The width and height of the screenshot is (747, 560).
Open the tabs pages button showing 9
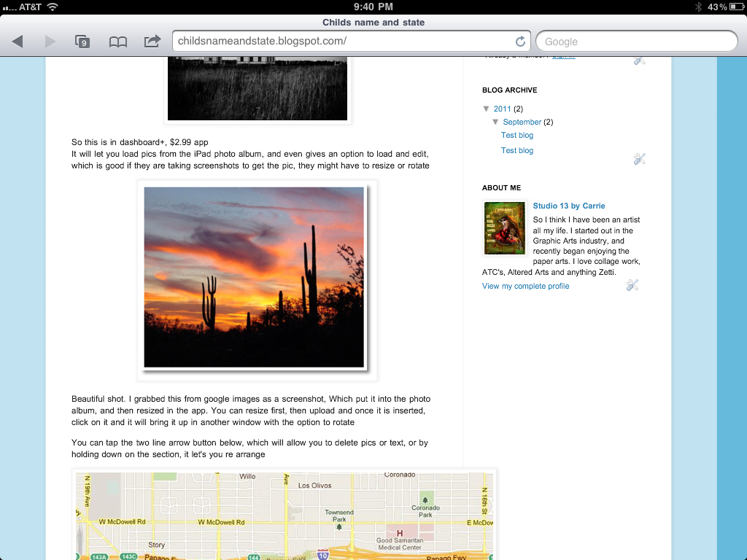[x=82, y=42]
